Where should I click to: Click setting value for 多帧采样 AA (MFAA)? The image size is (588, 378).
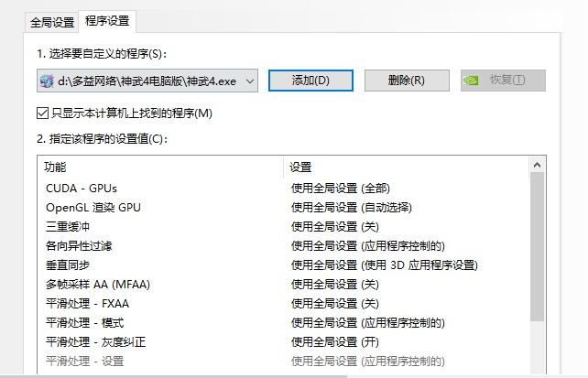coord(335,285)
